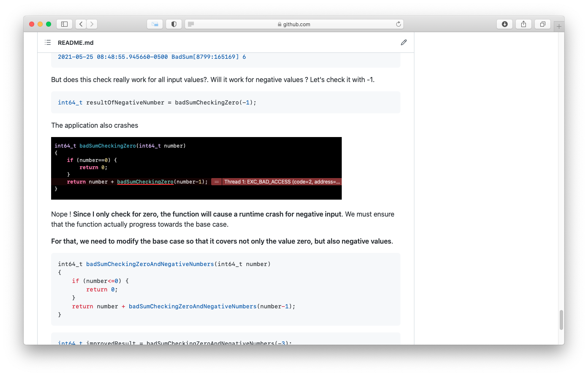Click the forward navigation button
Screen dimensions: 588x376
[x=92, y=24]
